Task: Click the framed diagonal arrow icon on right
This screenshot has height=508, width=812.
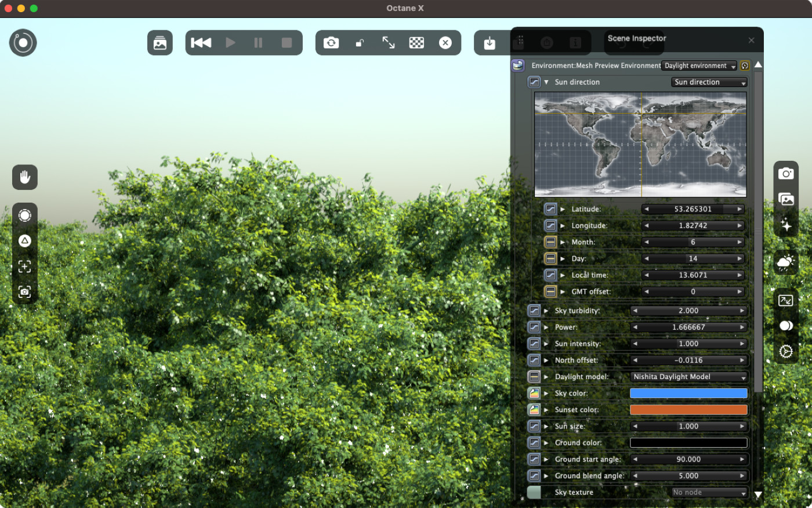Action: point(786,300)
